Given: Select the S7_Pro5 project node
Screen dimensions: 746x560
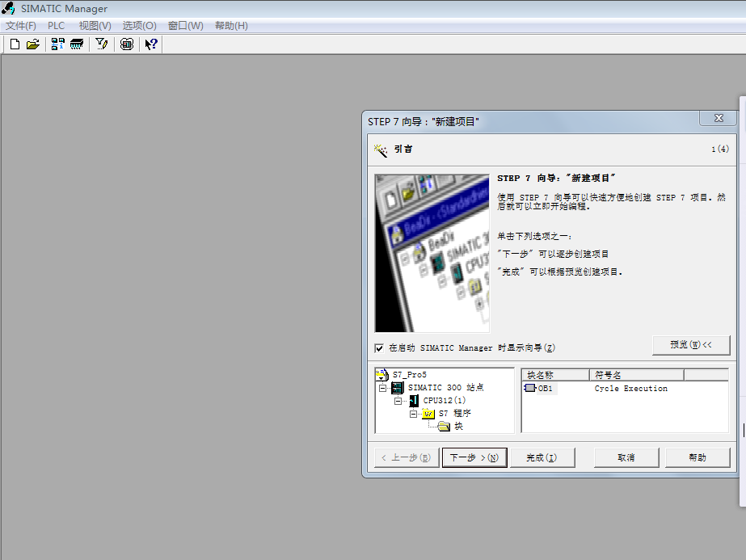Looking at the screenshot, I should coord(409,374).
